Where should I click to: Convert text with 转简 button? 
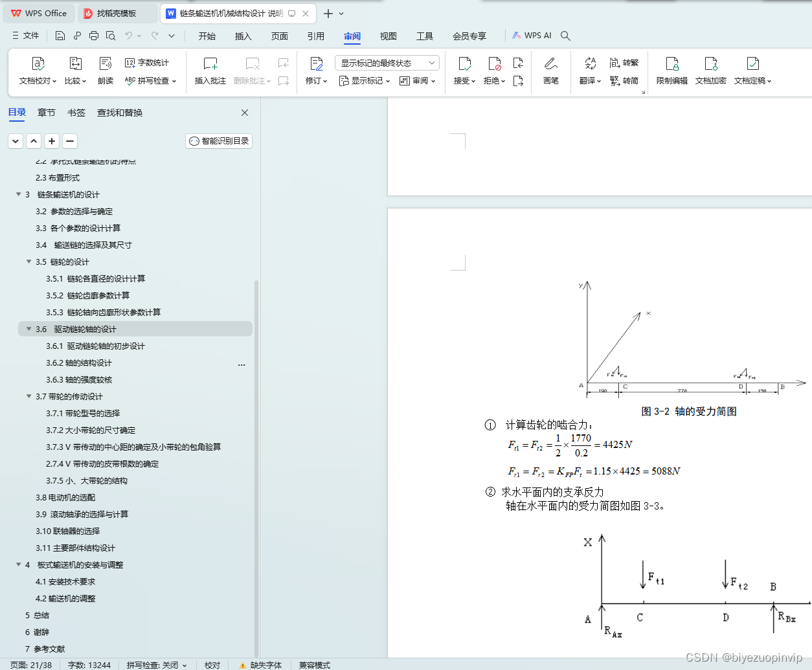(x=624, y=81)
